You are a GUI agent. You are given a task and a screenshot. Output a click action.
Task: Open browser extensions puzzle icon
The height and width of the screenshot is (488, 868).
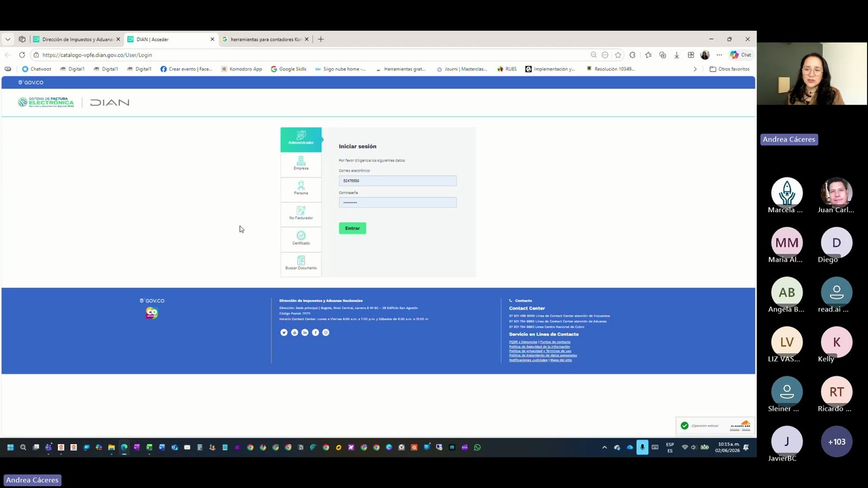pyautogui.click(x=633, y=55)
